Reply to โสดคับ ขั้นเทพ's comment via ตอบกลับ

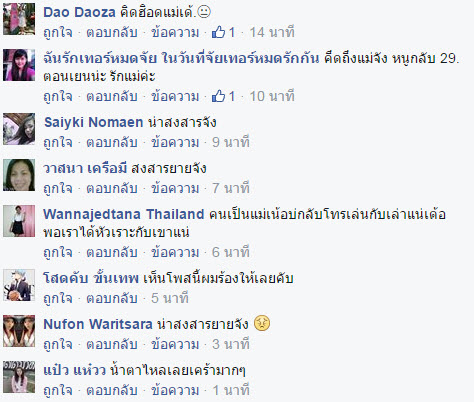pyautogui.click(x=112, y=298)
